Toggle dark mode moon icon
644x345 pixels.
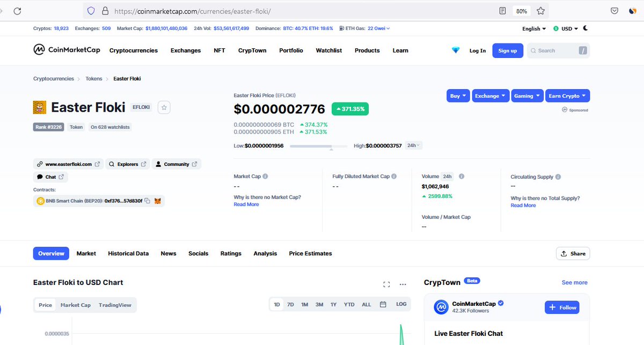[585, 28]
